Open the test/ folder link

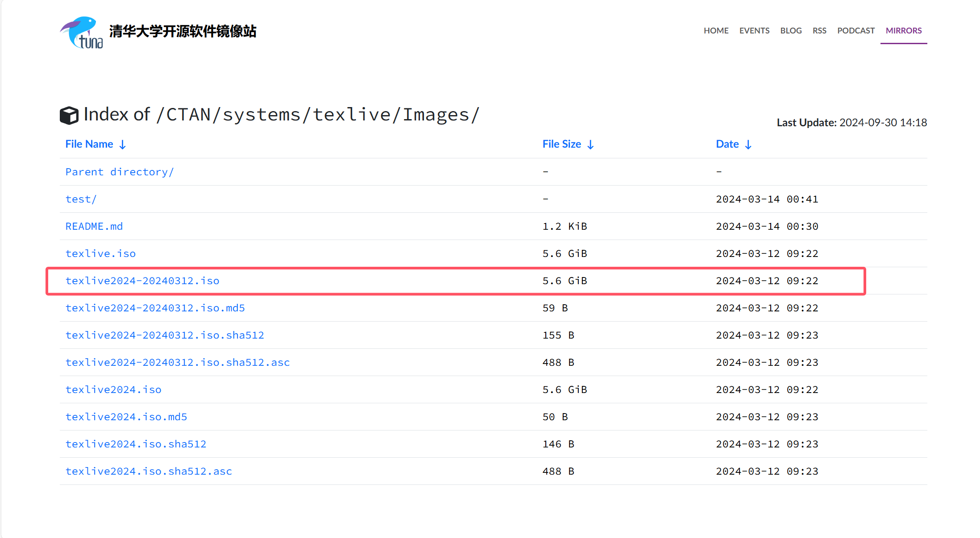(81, 199)
